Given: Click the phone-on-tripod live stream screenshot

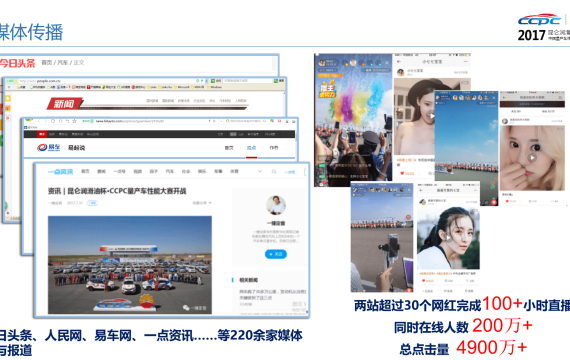Looking at the screenshot, I should [x=382, y=238].
